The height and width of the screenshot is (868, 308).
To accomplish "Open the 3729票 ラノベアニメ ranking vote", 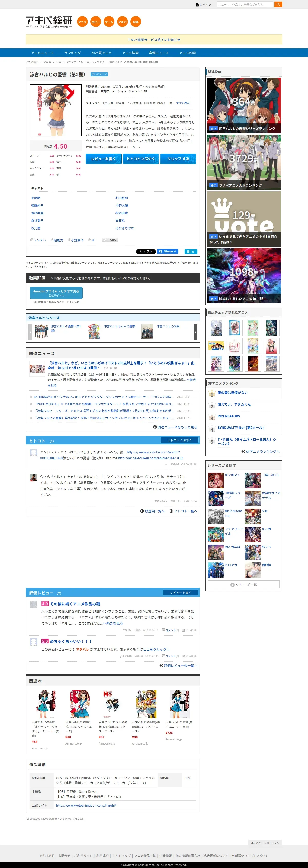I will pyautogui.click(x=244, y=162).
